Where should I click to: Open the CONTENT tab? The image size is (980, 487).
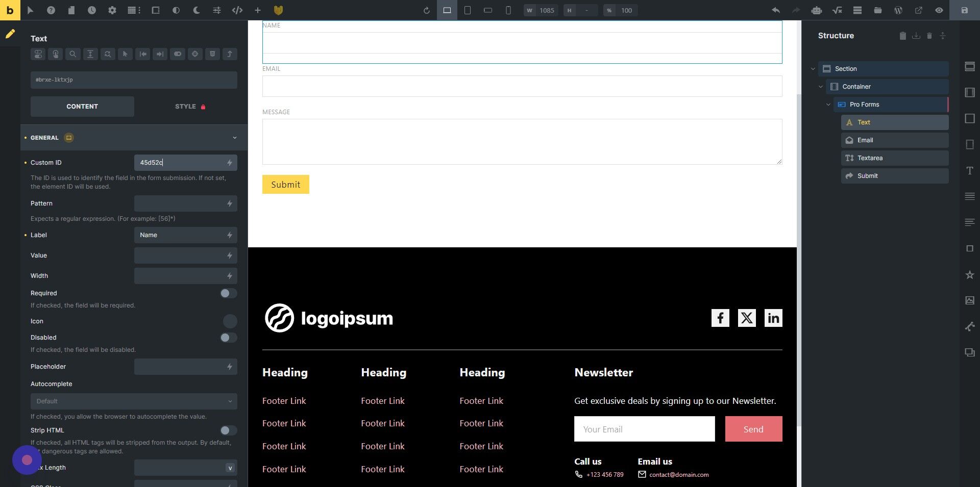point(82,107)
